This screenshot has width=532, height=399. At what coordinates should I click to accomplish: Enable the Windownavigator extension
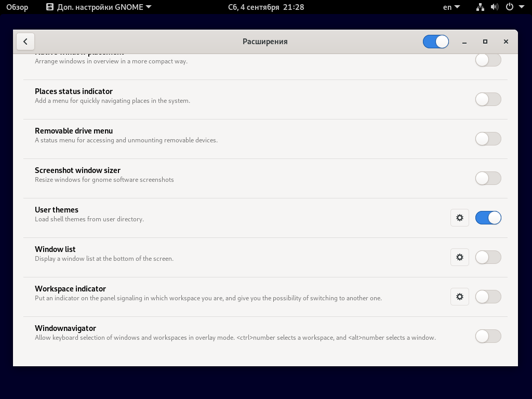coord(488,336)
